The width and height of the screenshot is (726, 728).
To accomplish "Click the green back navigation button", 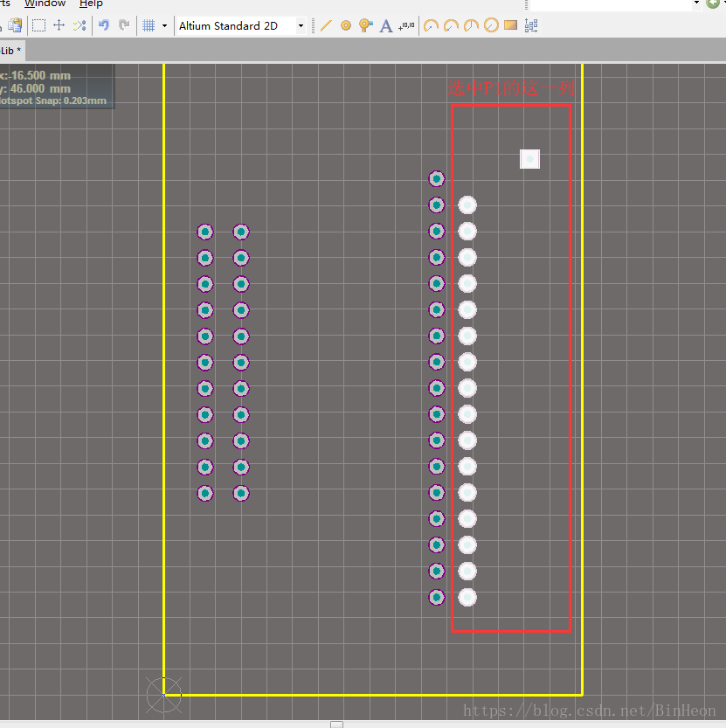I will click(713, 3).
